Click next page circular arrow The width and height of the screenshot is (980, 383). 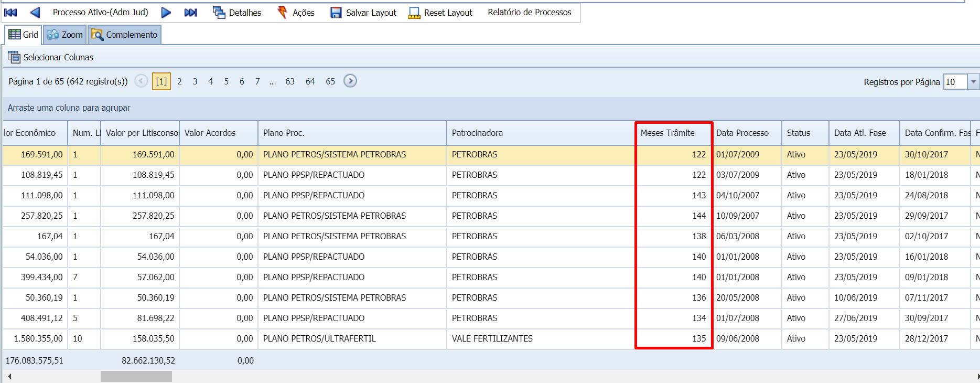(x=350, y=81)
